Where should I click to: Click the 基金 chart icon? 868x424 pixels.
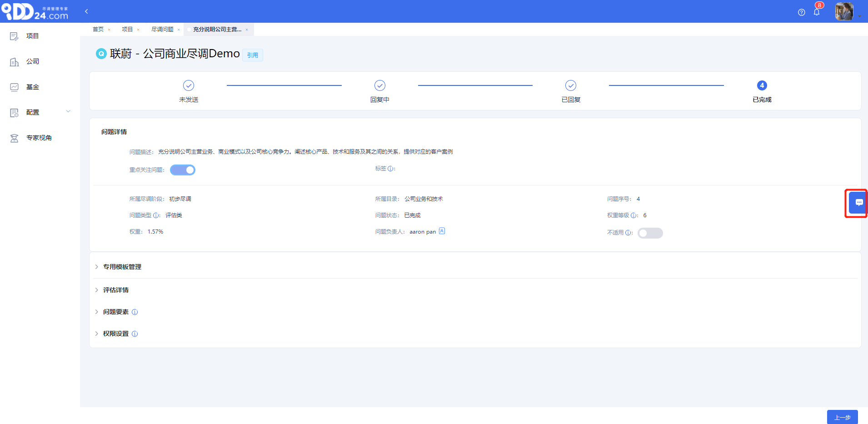pos(14,87)
